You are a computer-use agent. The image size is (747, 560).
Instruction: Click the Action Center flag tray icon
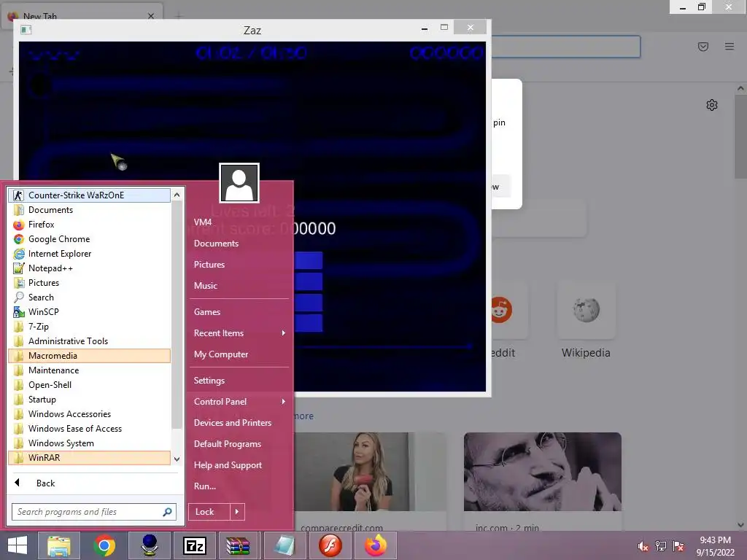[678, 546]
